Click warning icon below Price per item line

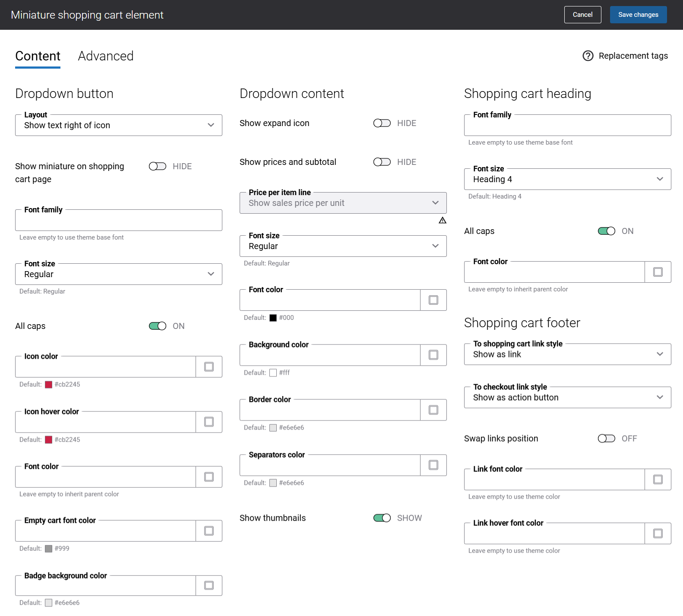[x=443, y=221]
